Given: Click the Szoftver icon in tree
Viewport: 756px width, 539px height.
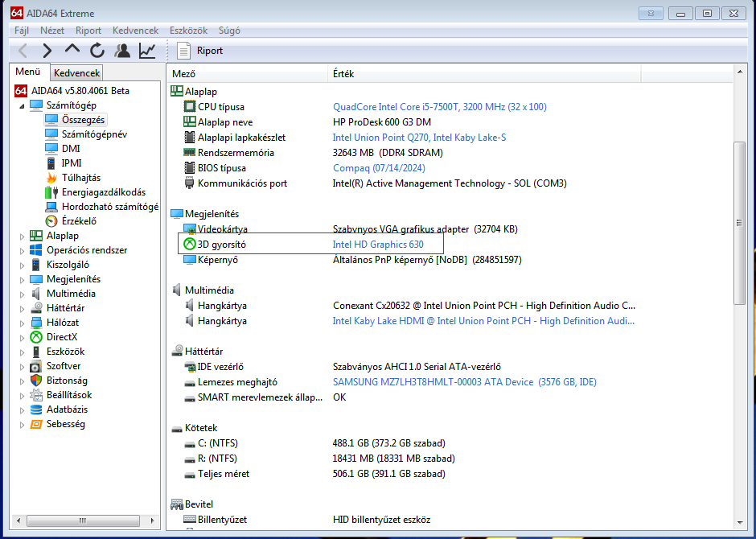Looking at the screenshot, I should pyautogui.click(x=36, y=365).
